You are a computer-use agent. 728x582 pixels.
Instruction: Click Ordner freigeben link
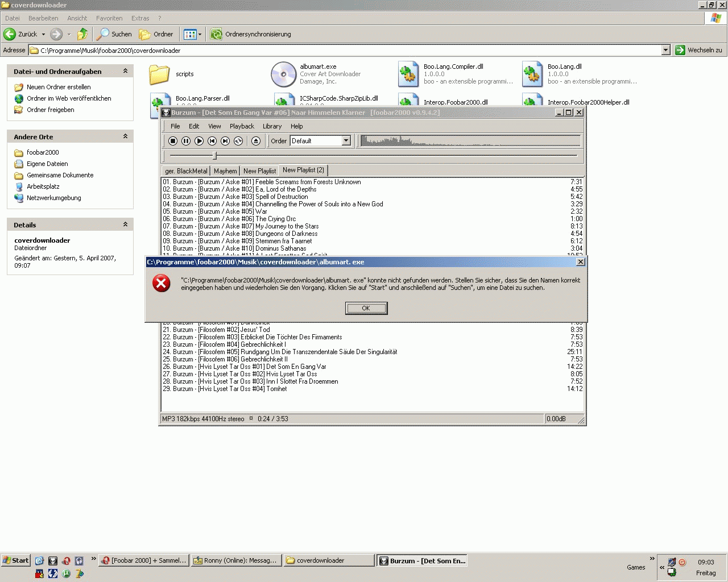click(51, 110)
